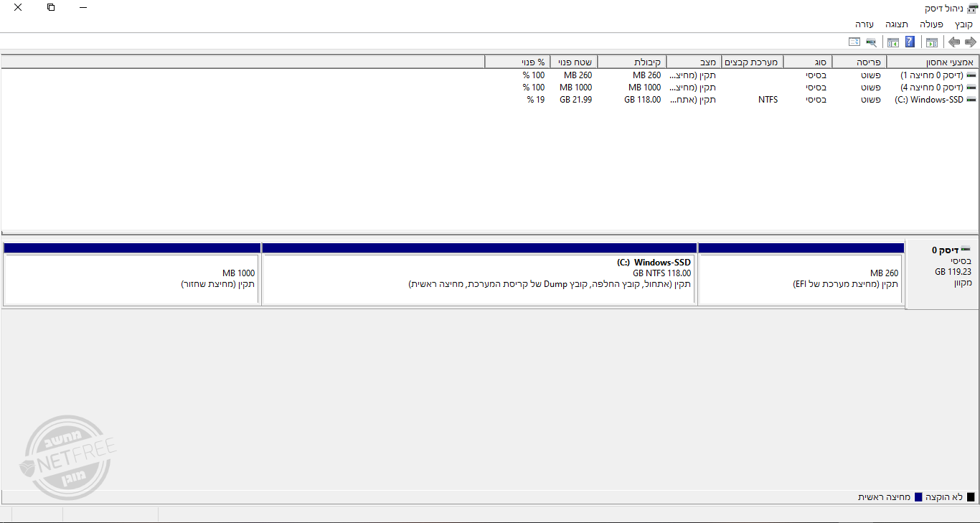Open the view settings list toolbar icon
Screen dimensions: 980x523
point(854,42)
